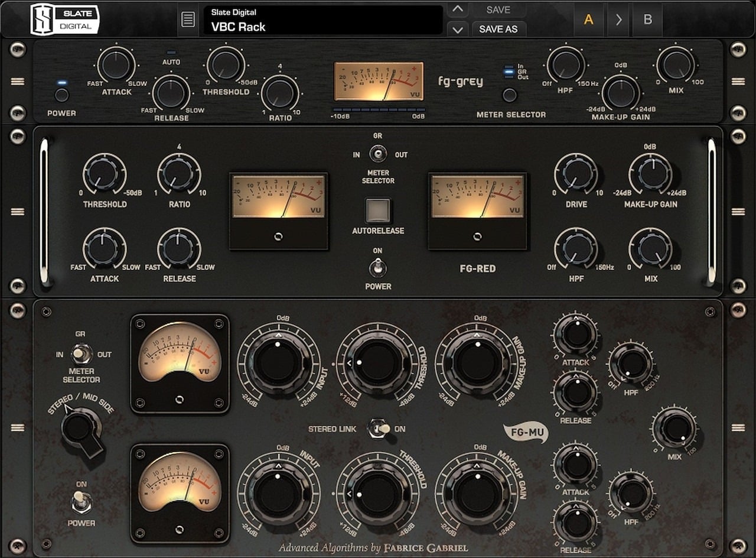Copy preset A to B using arrow icon
Viewport: 756px width, 558px height.
point(618,20)
